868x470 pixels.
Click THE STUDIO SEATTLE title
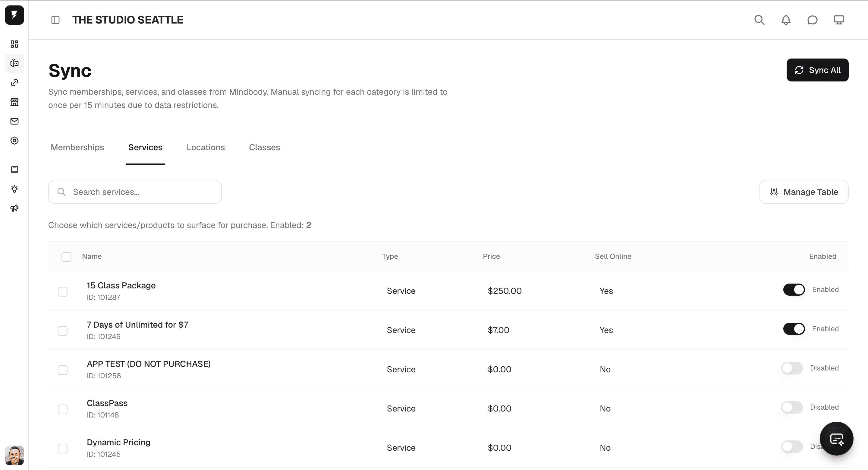128,20
